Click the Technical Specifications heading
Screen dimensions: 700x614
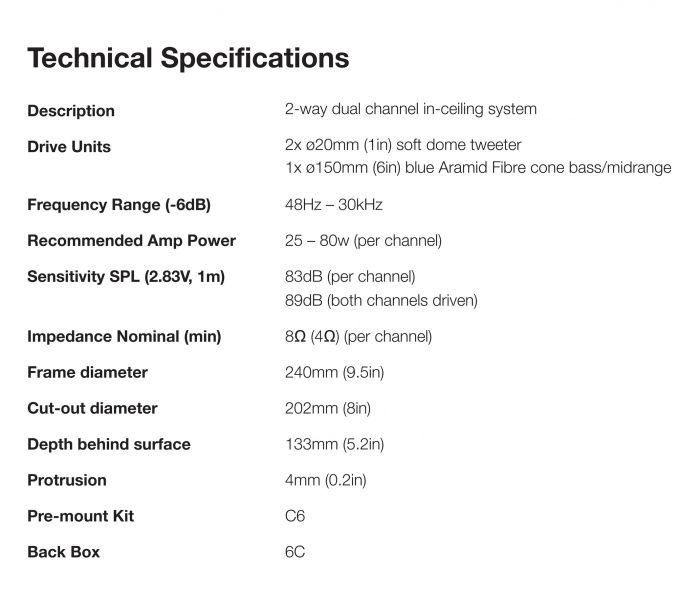click(188, 58)
